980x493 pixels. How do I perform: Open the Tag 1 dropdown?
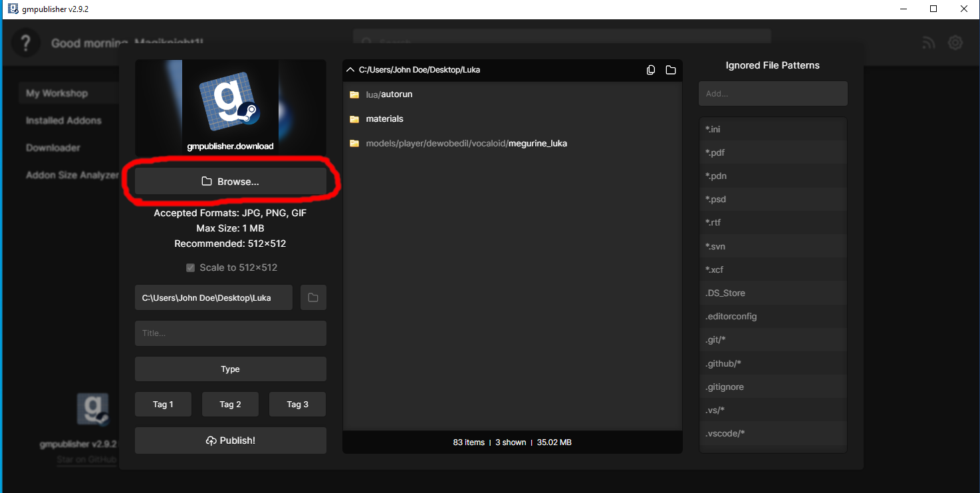(x=163, y=405)
